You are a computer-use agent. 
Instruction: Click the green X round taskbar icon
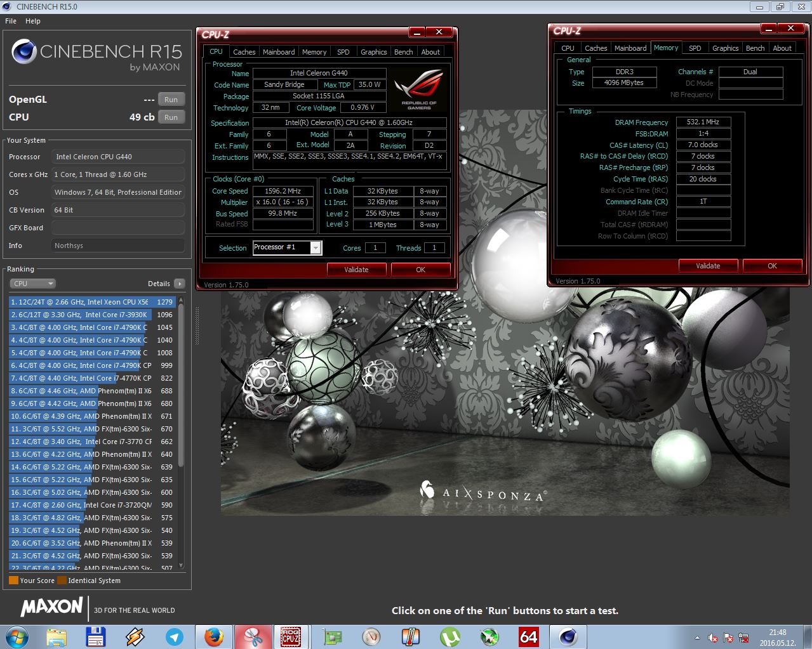coord(489,636)
